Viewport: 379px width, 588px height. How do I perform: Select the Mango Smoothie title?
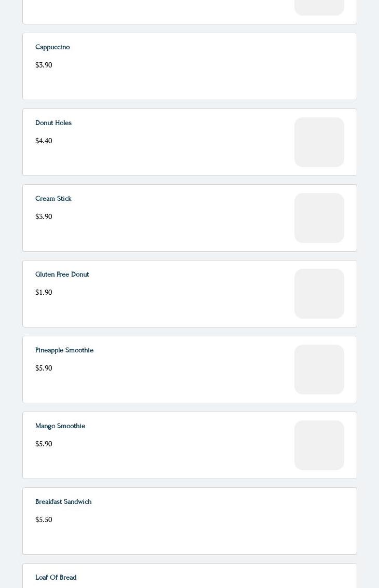60,426
